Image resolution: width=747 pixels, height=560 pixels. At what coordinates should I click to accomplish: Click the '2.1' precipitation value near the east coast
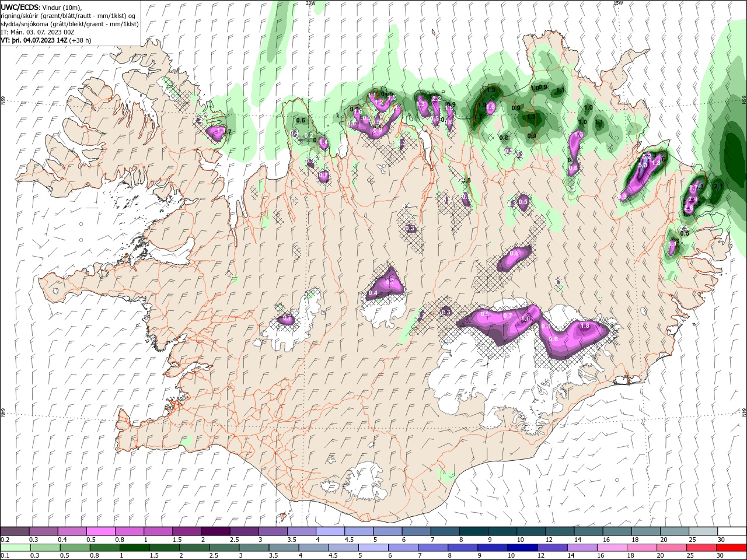tap(718, 187)
